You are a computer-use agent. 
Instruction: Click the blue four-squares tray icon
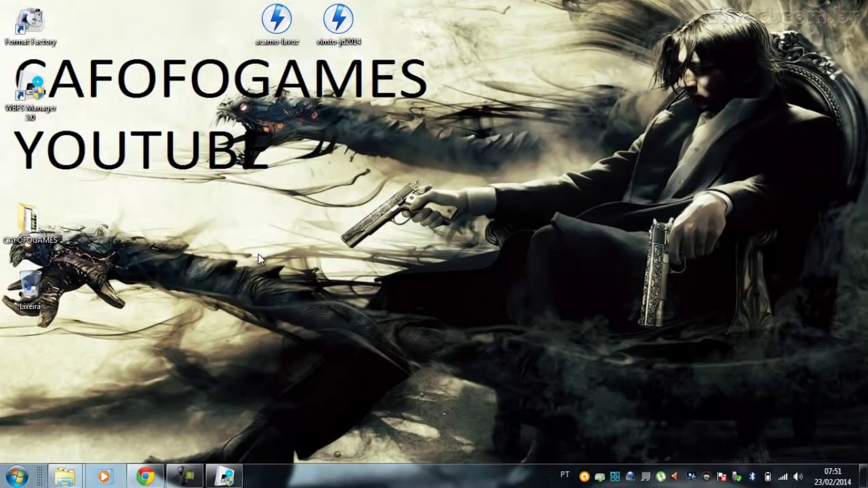615,476
